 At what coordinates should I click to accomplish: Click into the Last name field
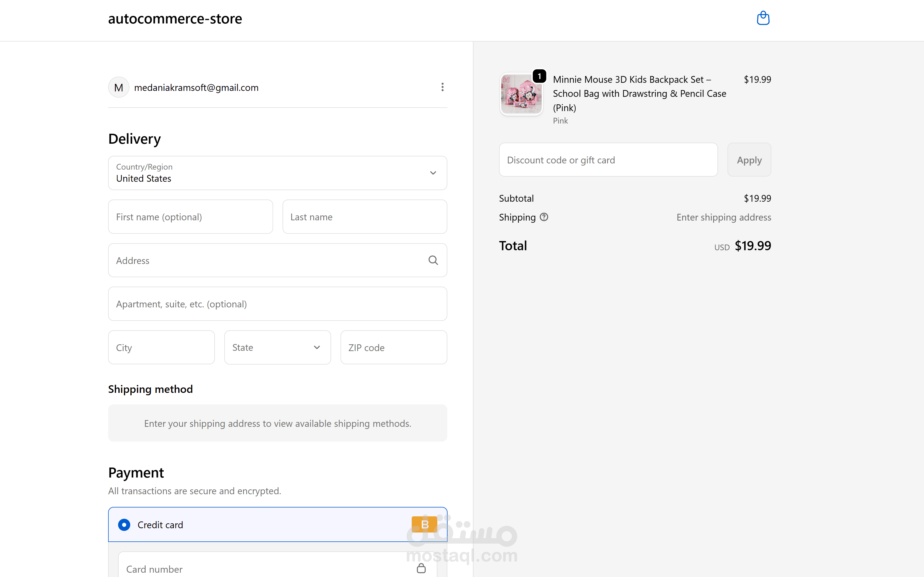coord(364,217)
